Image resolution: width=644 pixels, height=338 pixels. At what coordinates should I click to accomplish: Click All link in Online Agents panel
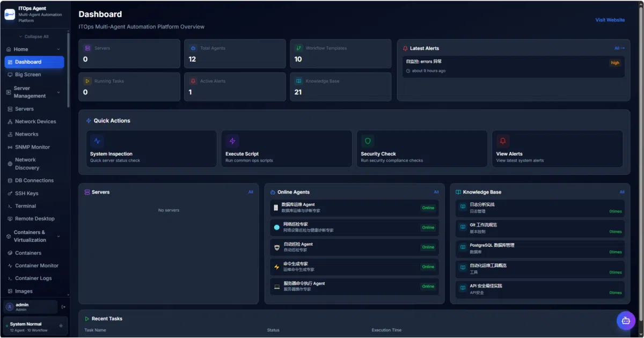click(x=436, y=192)
